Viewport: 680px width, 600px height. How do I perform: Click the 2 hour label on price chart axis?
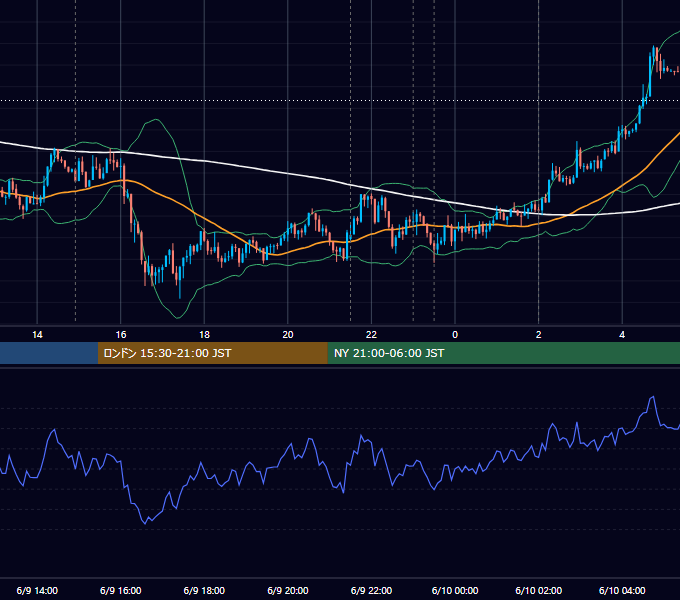(539, 335)
